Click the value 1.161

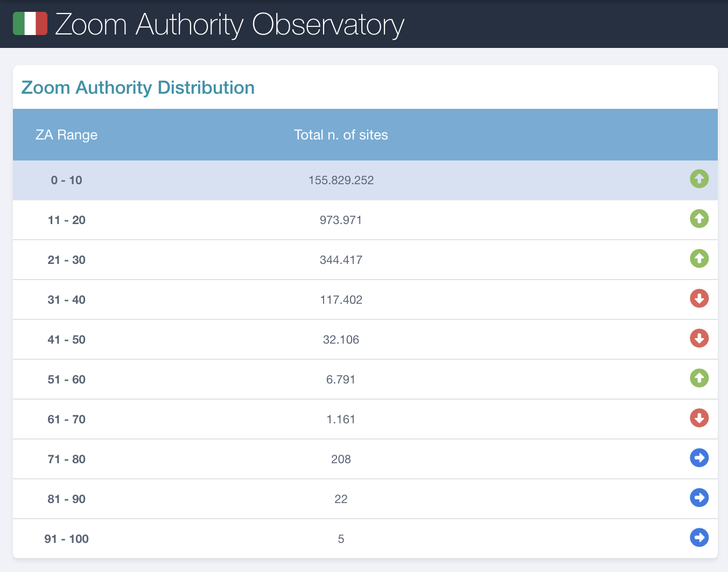coord(341,420)
